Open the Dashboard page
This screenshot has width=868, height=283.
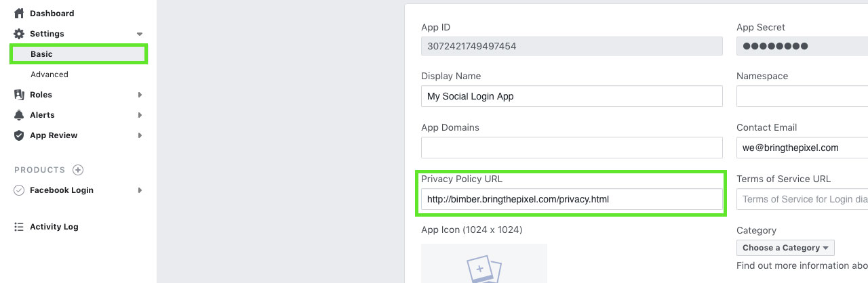click(x=52, y=14)
